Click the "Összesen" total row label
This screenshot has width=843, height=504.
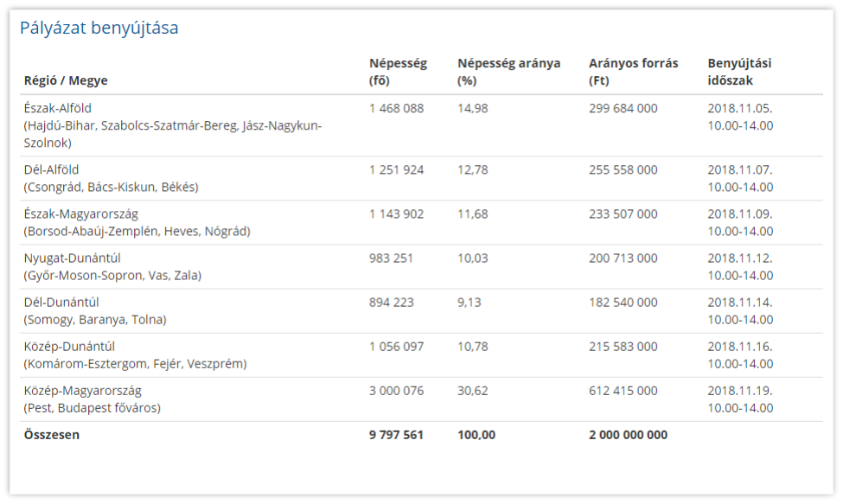(x=51, y=435)
